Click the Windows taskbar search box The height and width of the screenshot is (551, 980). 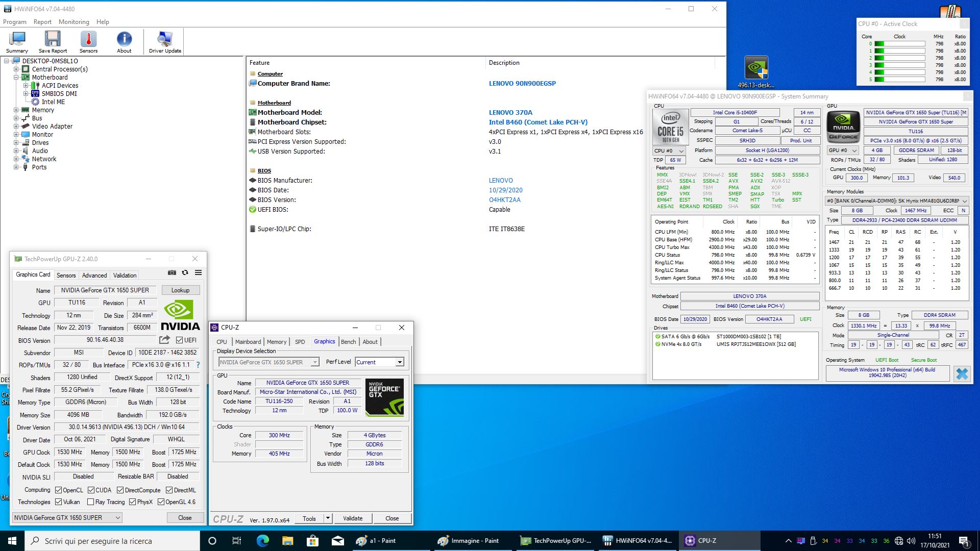click(x=112, y=541)
